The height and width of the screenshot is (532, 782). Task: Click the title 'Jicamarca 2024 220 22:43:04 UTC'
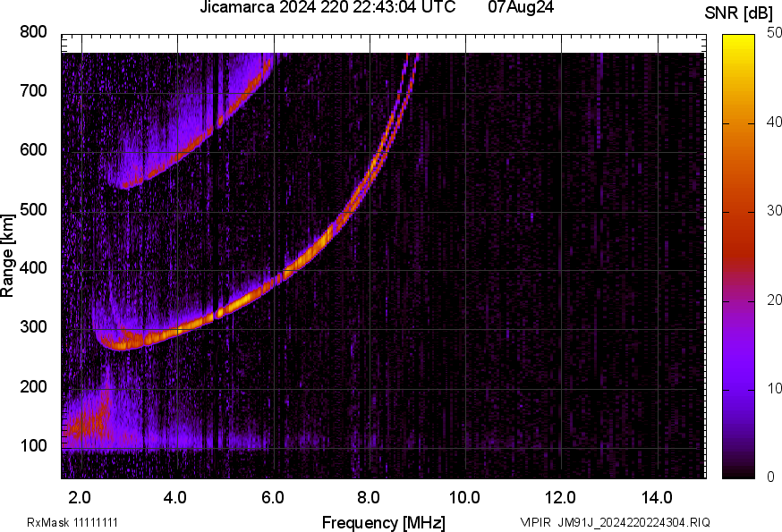click(x=327, y=7)
